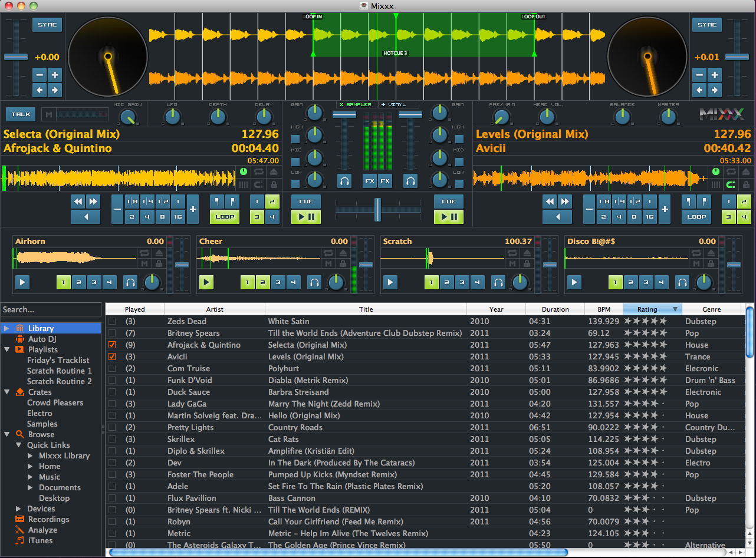The width and height of the screenshot is (756, 558).
Task: Activate the TALK microphone button
Action: 21,114
